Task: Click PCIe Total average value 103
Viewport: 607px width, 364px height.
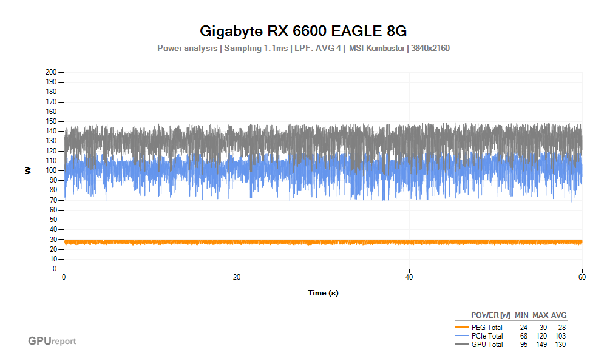Action: click(x=560, y=335)
